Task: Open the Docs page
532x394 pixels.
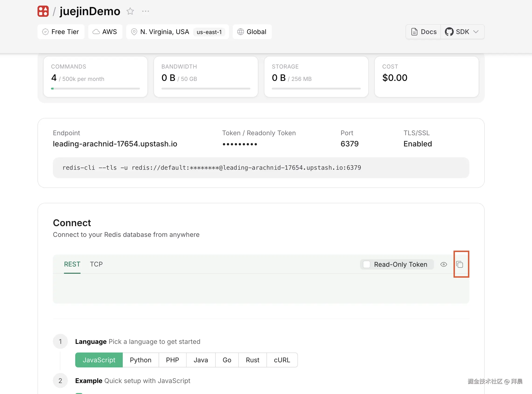Action: (x=424, y=32)
